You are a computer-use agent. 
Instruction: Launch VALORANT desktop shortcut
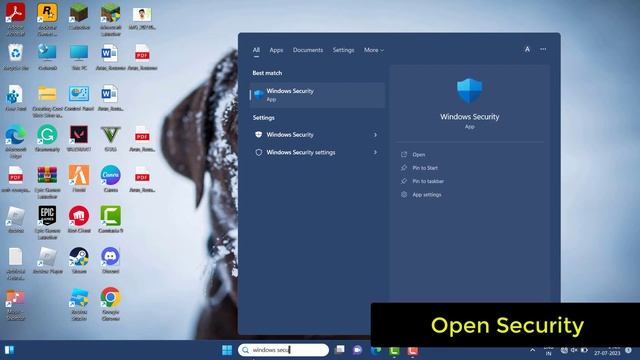(79, 139)
